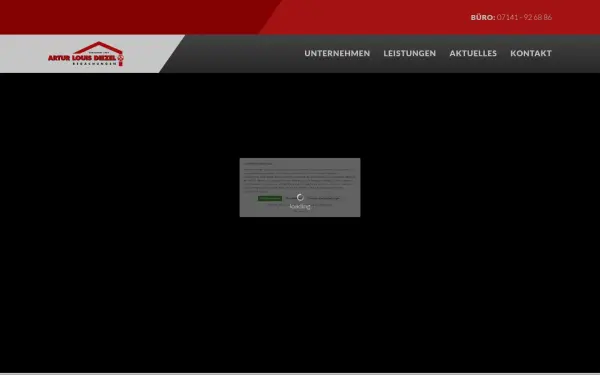Click the Büro phone number 07141 - 92 68 86

click(524, 17)
